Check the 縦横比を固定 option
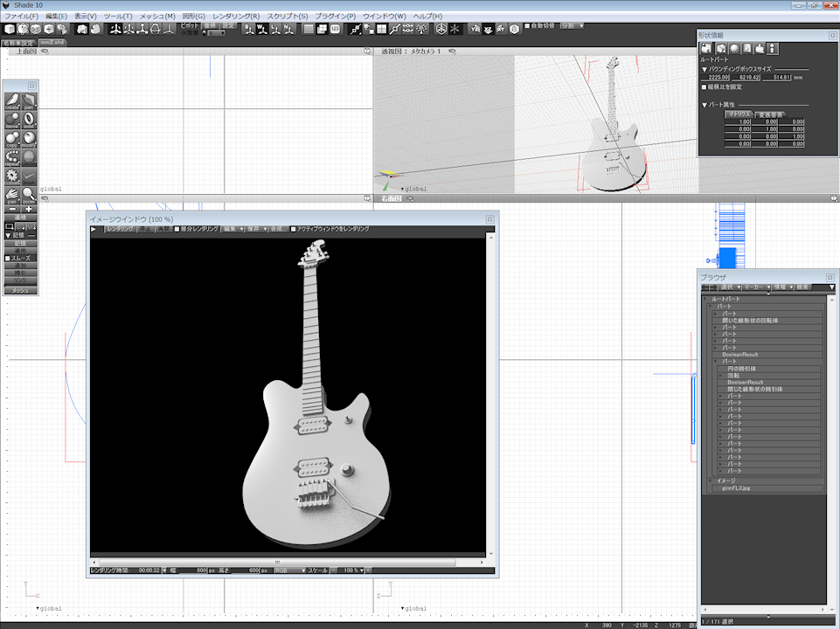The width and height of the screenshot is (840, 629). [x=705, y=86]
